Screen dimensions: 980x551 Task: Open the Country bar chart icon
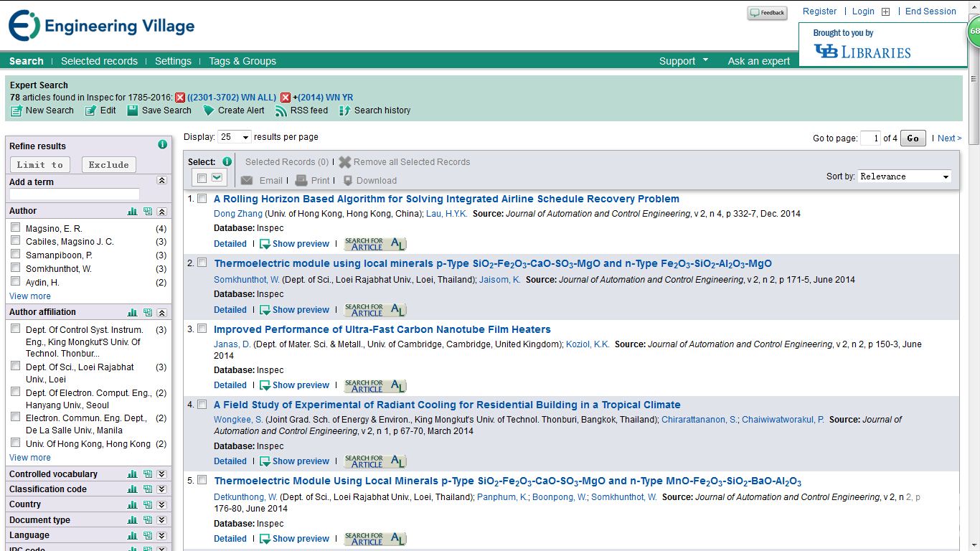pos(132,504)
